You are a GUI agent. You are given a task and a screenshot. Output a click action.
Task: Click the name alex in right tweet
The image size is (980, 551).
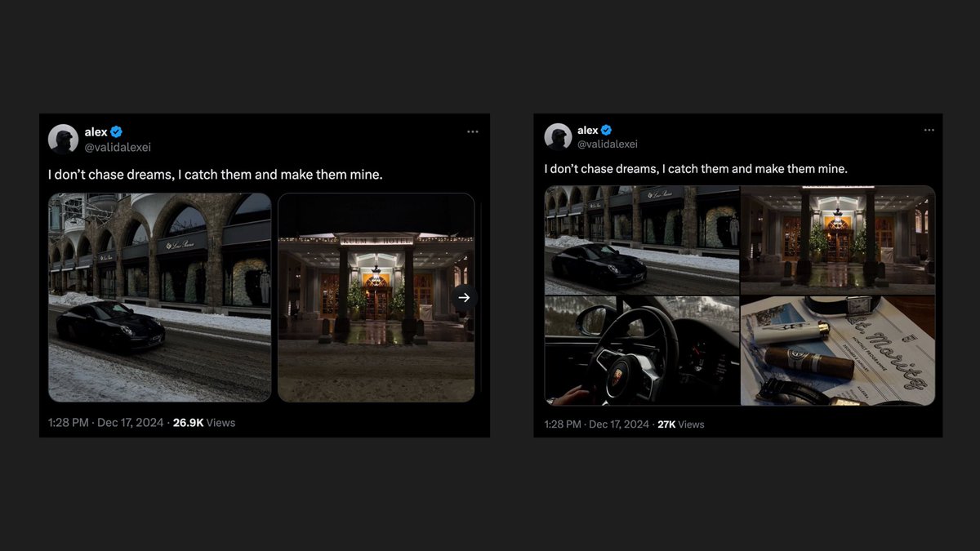pos(588,130)
